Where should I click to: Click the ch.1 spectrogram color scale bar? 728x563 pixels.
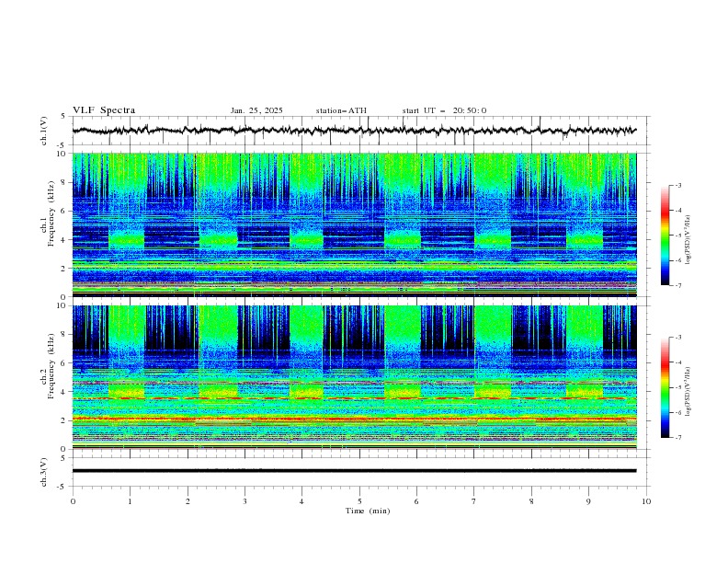tap(665, 236)
